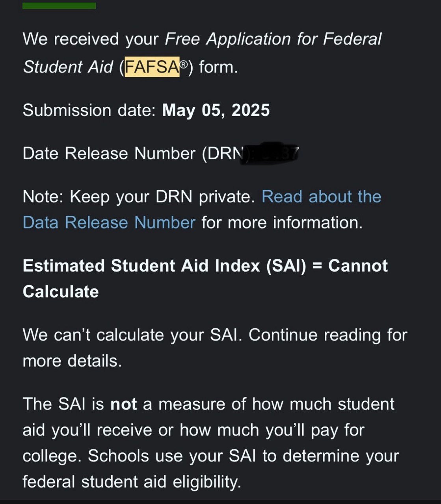Viewport: 441px width, 504px height.
Task: Click the "more details." text
Action: (x=72, y=361)
